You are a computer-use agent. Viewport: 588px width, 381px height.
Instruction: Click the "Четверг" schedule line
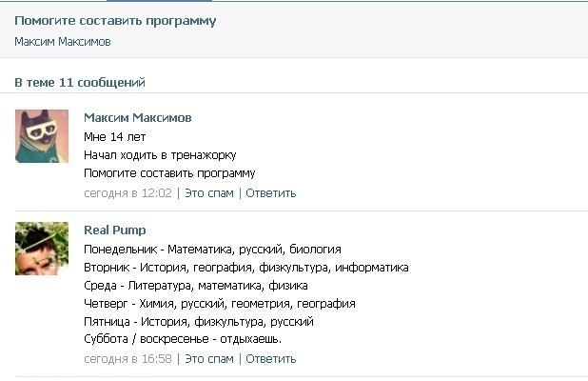click(219, 304)
